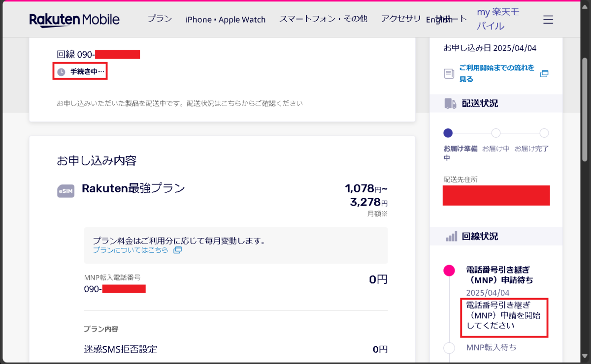Viewport: 591px width, 364px height.
Task: Click the Rakuten Mobile logo
Action: (x=74, y=20)
